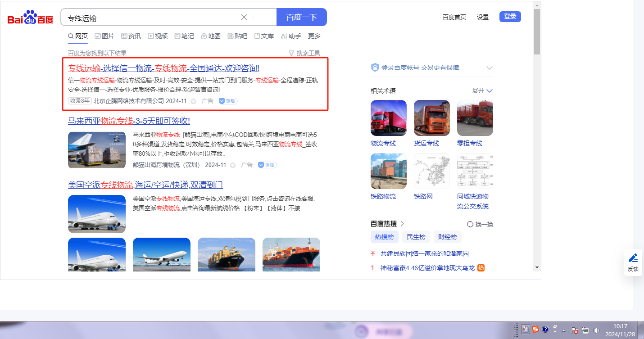
Task: Click the orange container ship thumbnail
Action: tap(227, 254)
